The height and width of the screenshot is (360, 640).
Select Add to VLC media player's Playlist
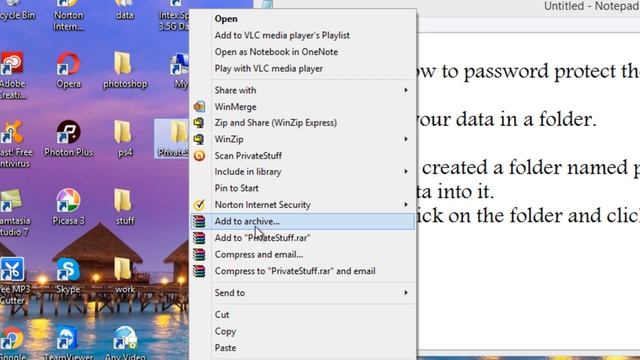303,35
